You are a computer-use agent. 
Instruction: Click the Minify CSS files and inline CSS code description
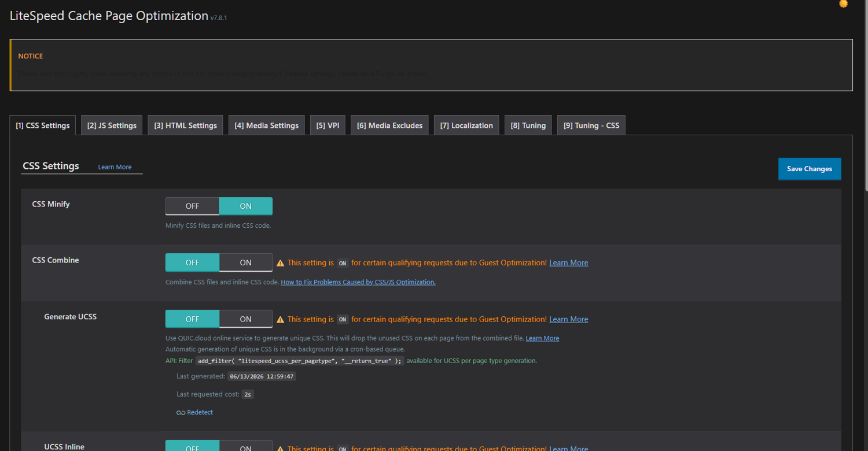(x=218, y=226)
